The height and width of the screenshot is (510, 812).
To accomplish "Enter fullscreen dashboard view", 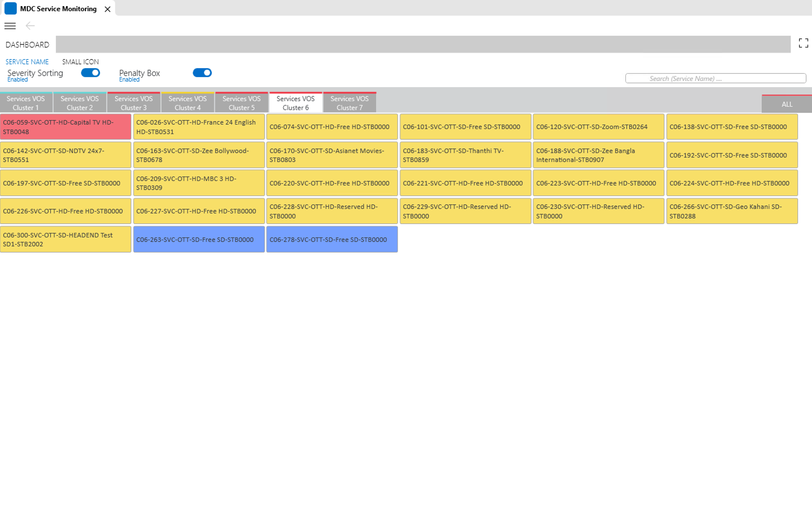I will pos(803,43).
